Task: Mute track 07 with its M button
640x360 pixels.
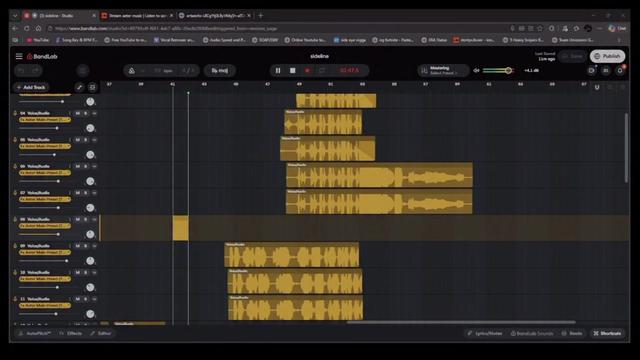Action: (78, 193)
